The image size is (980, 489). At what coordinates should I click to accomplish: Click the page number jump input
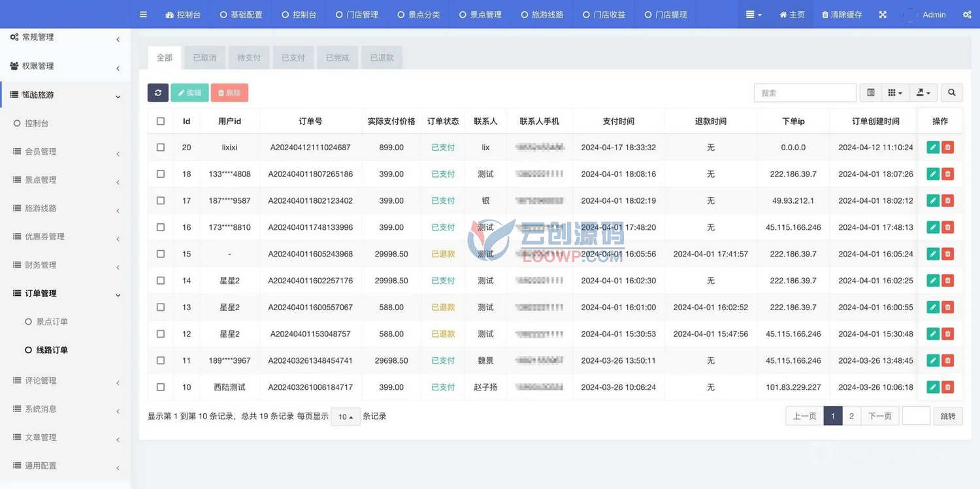pos(916,416)
